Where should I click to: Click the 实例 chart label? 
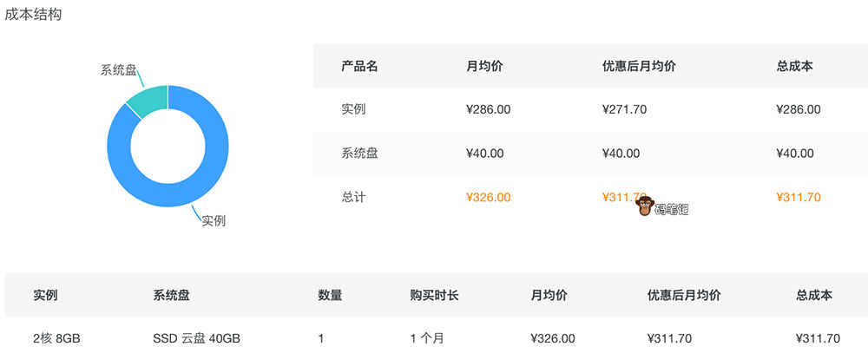[x=214, y=220]
